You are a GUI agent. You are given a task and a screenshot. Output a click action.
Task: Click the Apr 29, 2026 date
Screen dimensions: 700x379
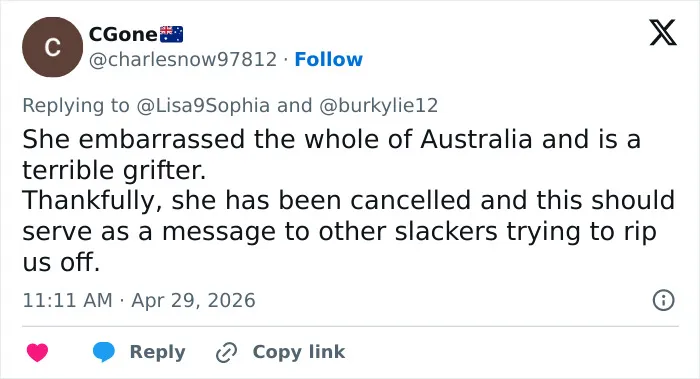tap(193, 300)
